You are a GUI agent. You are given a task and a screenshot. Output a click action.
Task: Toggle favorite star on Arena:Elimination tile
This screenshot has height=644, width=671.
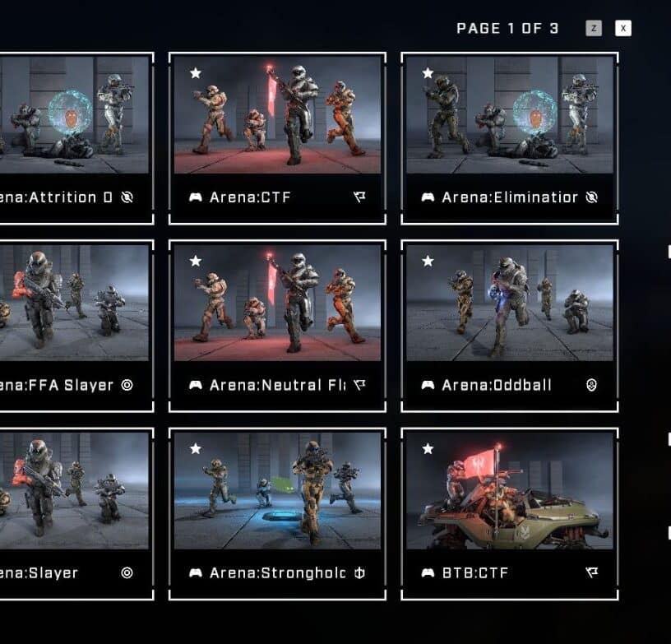pos(428,72)
